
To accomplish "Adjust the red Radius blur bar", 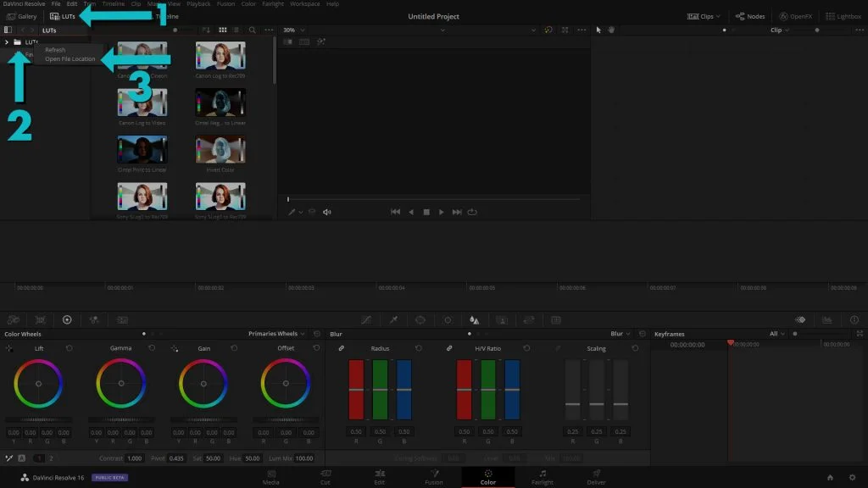I will (356, 390).
